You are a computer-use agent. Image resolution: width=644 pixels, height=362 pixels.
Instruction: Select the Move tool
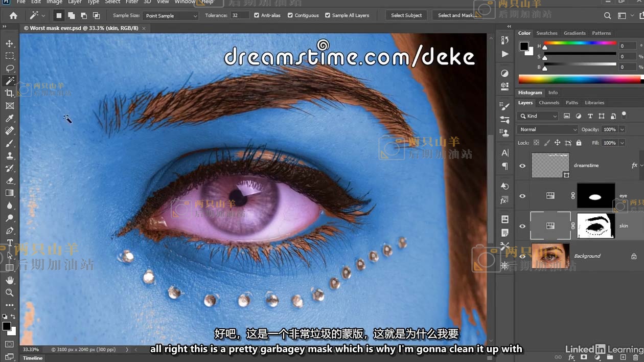click(x=9, y=43)
